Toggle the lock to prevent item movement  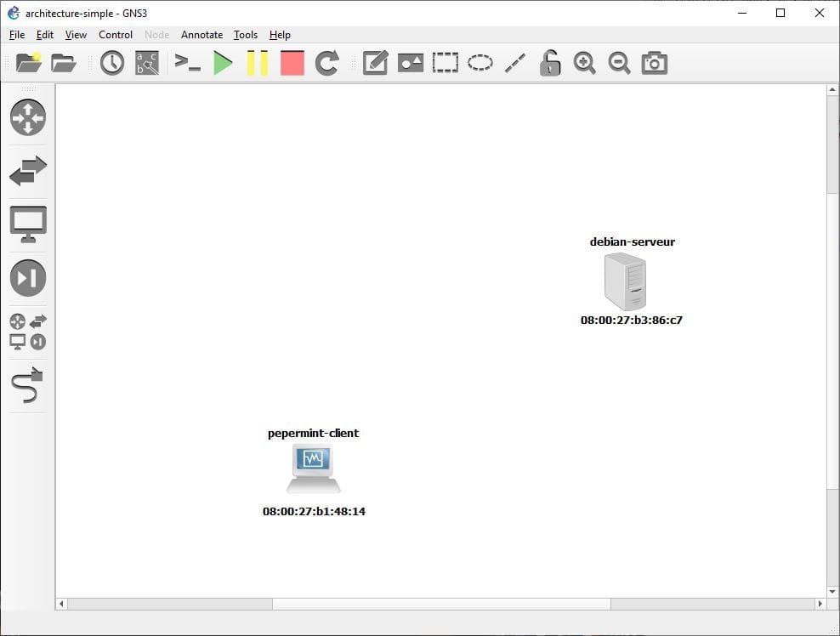click(x=549, y=62)
